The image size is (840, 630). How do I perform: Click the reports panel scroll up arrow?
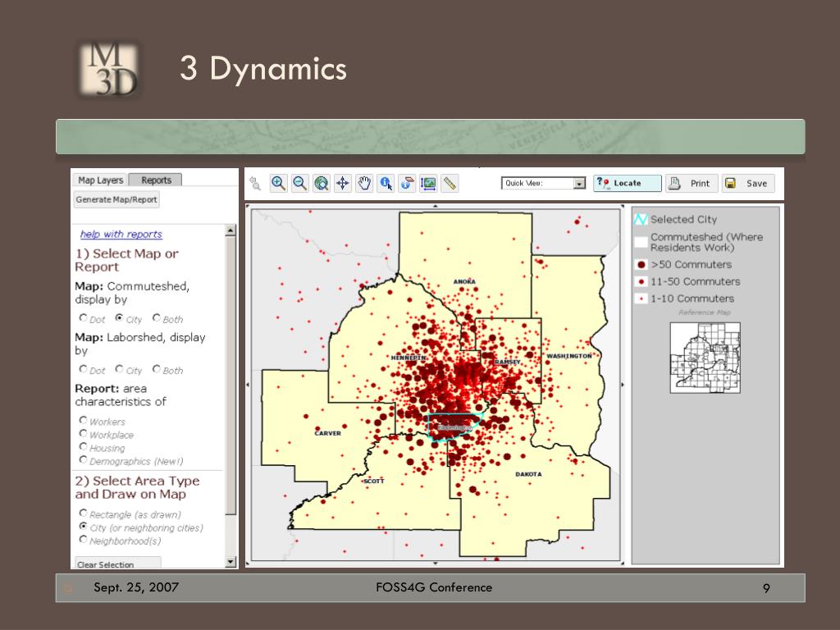tap(231, 231)
